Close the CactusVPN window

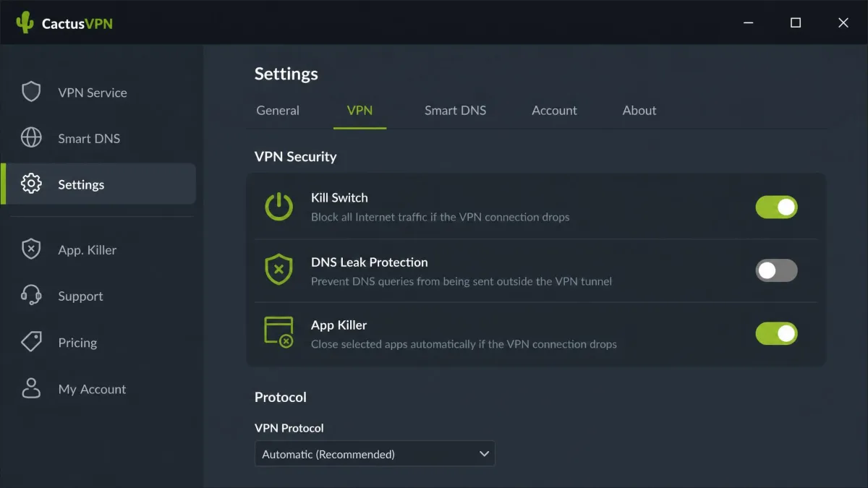pos(843,22)
